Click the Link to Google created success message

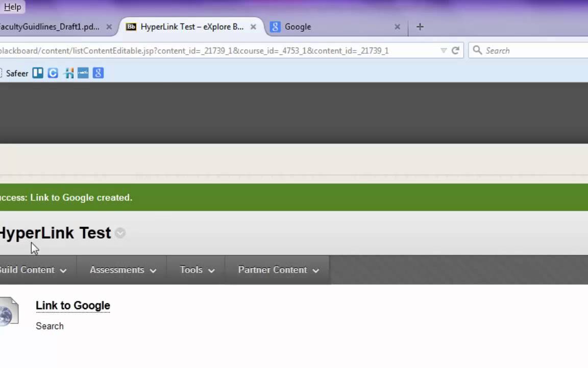point(66,197)
